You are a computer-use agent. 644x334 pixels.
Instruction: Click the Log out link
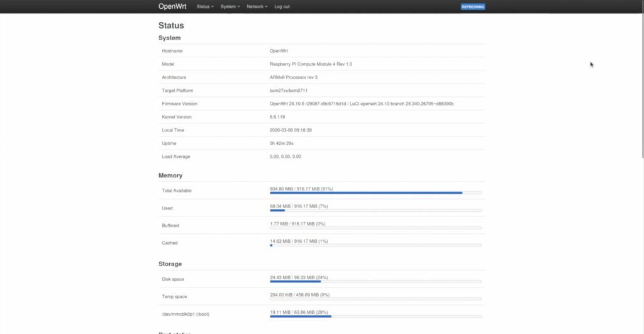pos(282,6)
